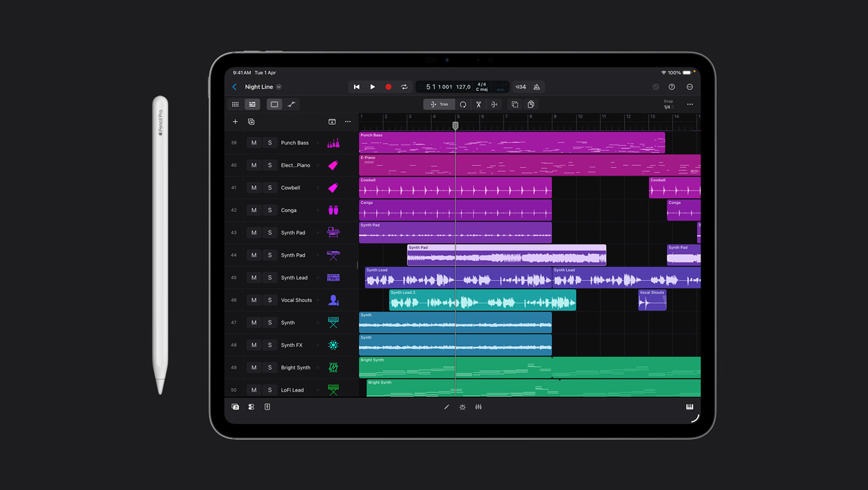The height and width of the screenshot is (490, 868).
Task: Open the Browser using the grid icon
Action: coord(235,104)
